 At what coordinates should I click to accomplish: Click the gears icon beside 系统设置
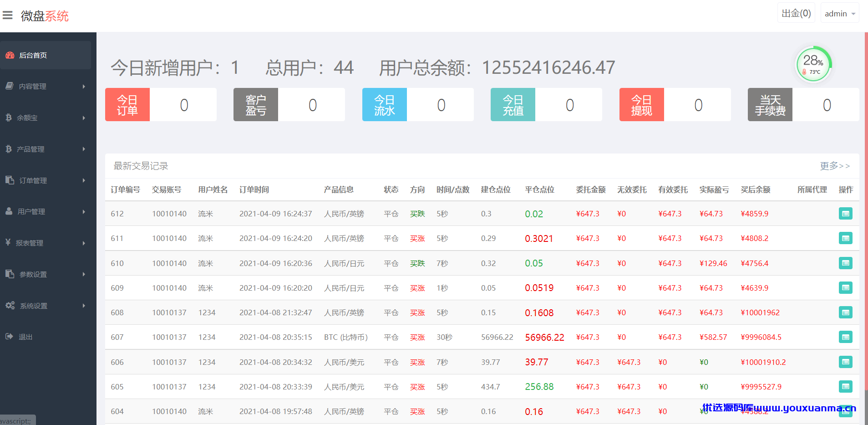click(10, 305)
